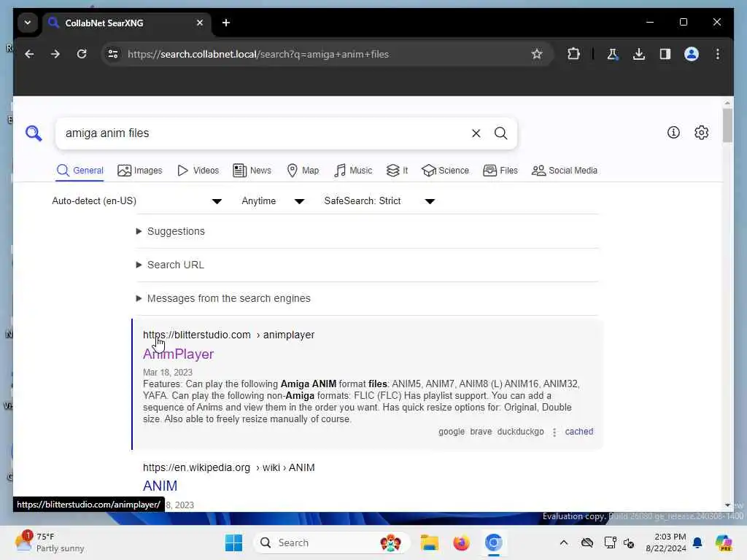Open the notifications bell
The image size is (747, 560).
tap(697, 542)
